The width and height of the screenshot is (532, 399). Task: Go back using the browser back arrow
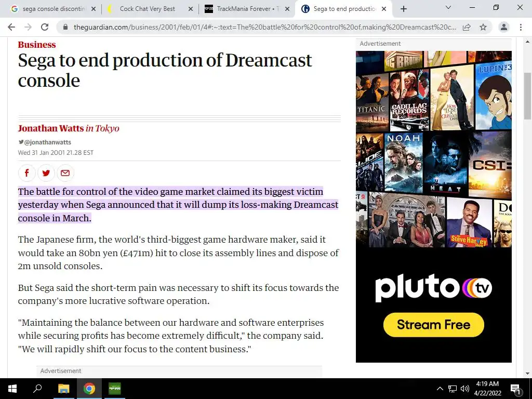pyautogui.click(x=11, y=27)
